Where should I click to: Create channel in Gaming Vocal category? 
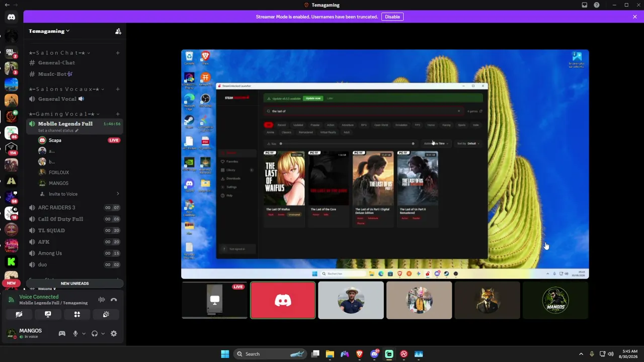[118, 114]
